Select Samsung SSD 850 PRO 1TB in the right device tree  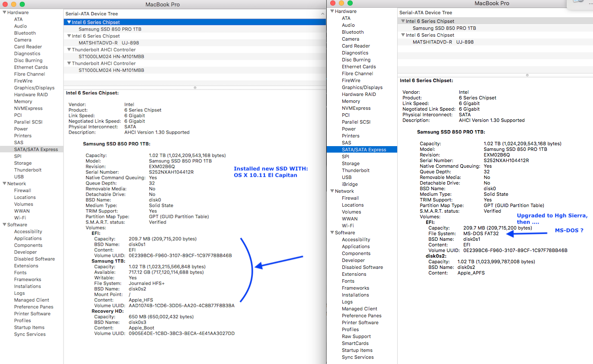pyautogui.click(x=444, y=28)
